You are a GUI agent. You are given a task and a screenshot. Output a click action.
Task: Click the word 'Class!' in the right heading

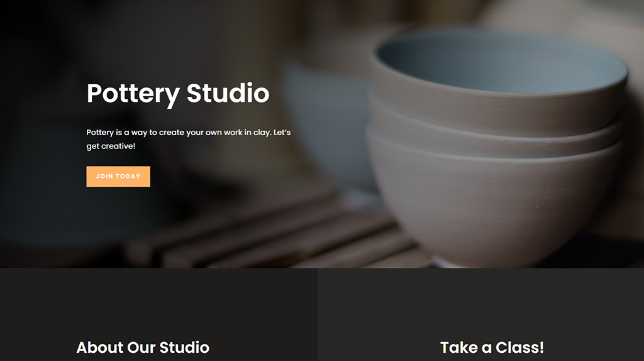pos(519,347)
